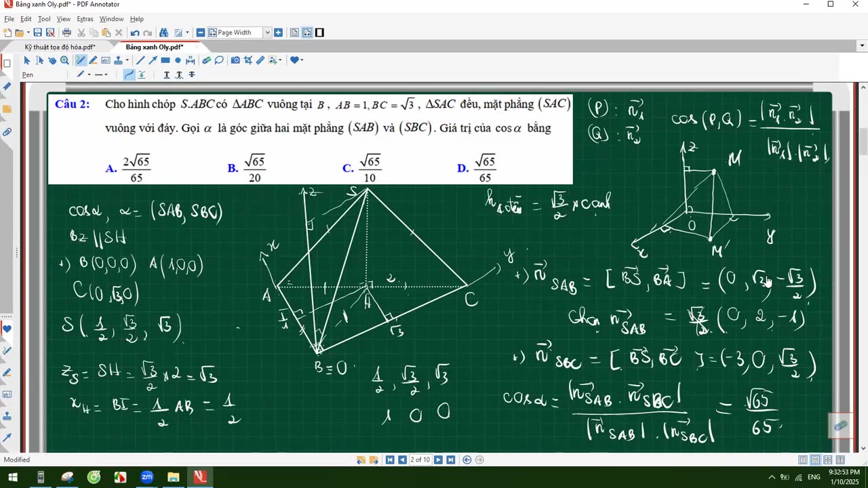Save the document with the floppy disk icon

[37, 33]
